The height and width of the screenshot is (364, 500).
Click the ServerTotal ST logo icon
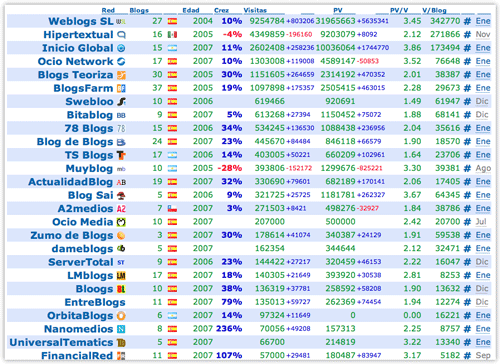(121, 263)
